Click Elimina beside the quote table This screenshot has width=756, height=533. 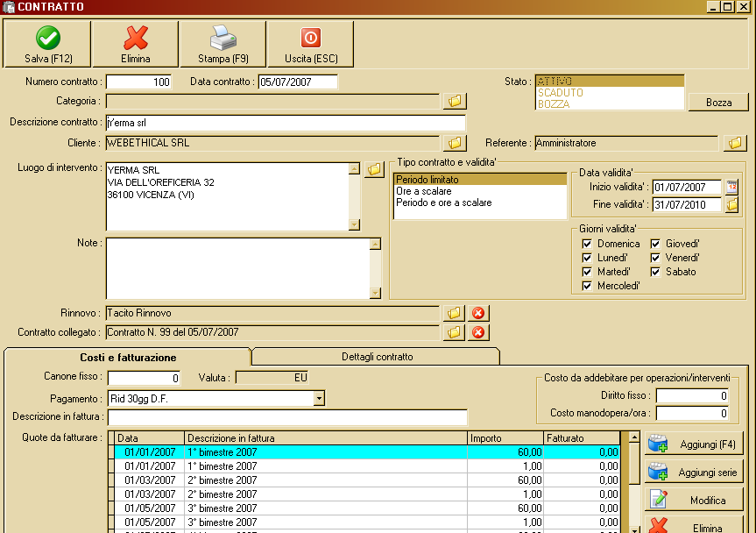(x=694, y=525)
